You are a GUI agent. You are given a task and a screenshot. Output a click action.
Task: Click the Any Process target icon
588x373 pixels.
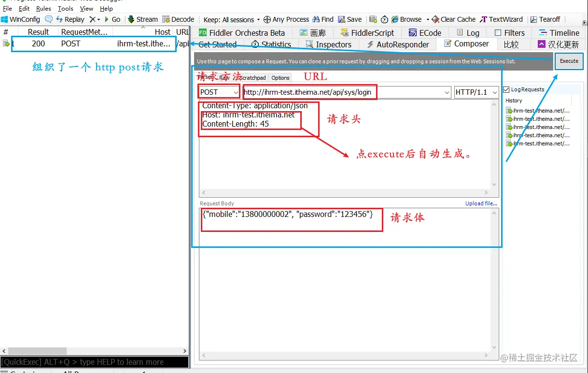(x=266, y=19)
